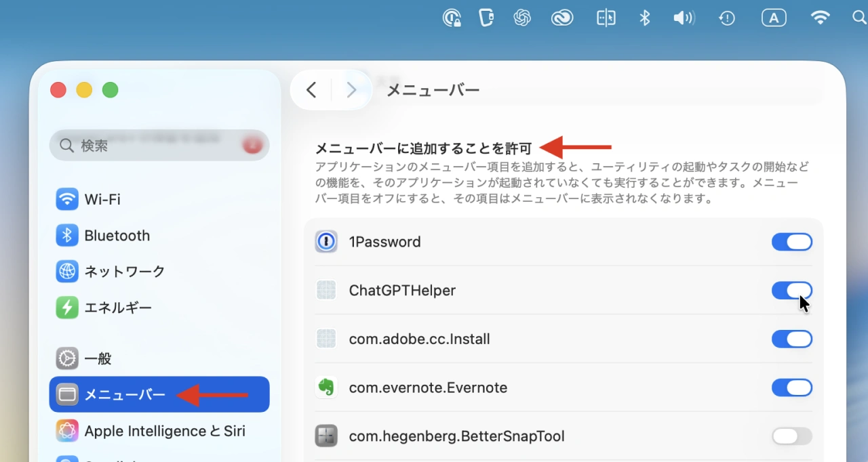Open the ChatGPT icon in the menu bar
868x462 pixels.
click(x=523, y=17)
